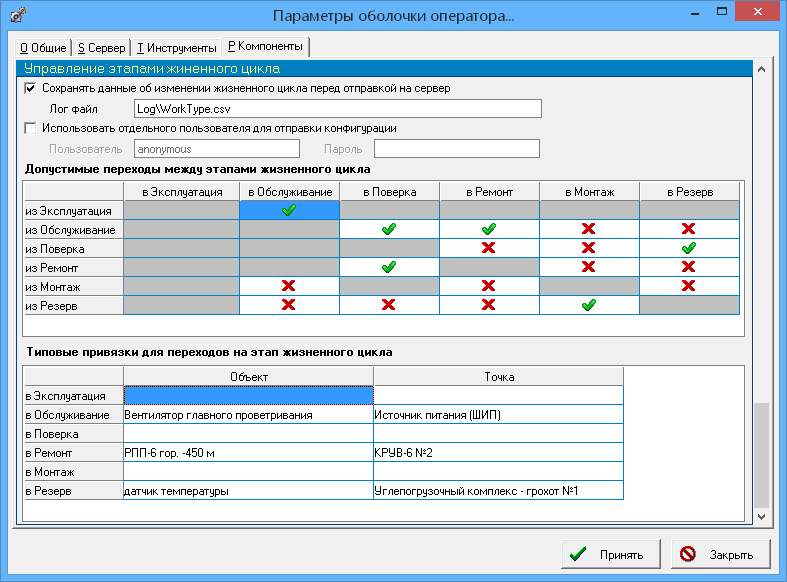Toggle checkmark from Ремонт to Поверка
787x582 pixels.
point(389,267)
